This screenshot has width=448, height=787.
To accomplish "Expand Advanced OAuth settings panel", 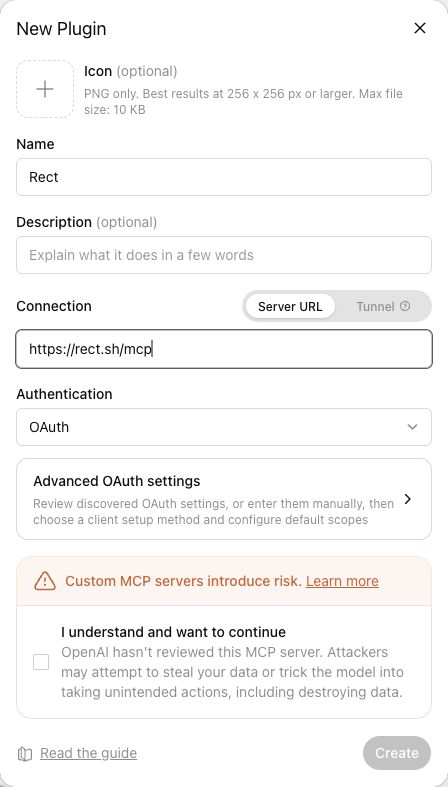I will 224,499.
